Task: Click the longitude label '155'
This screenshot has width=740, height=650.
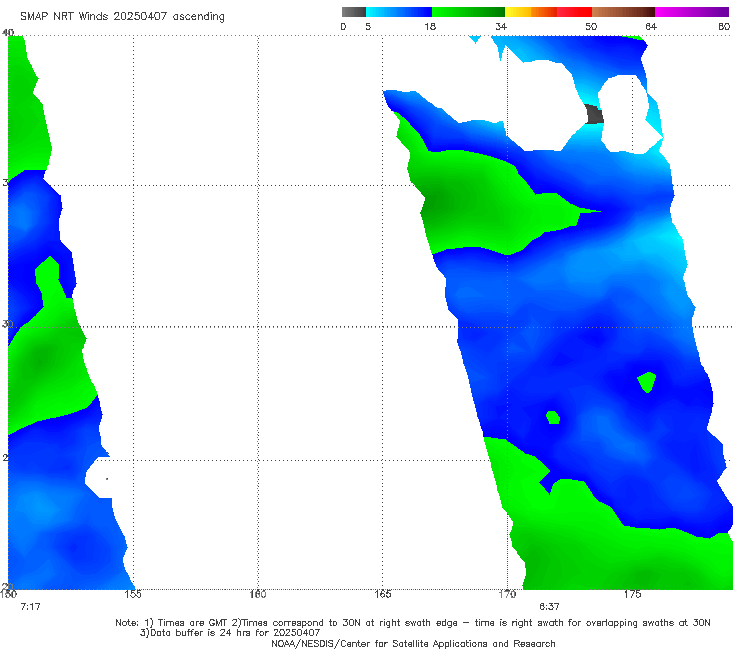Action: pyautogui.click(x=133, y=594)
